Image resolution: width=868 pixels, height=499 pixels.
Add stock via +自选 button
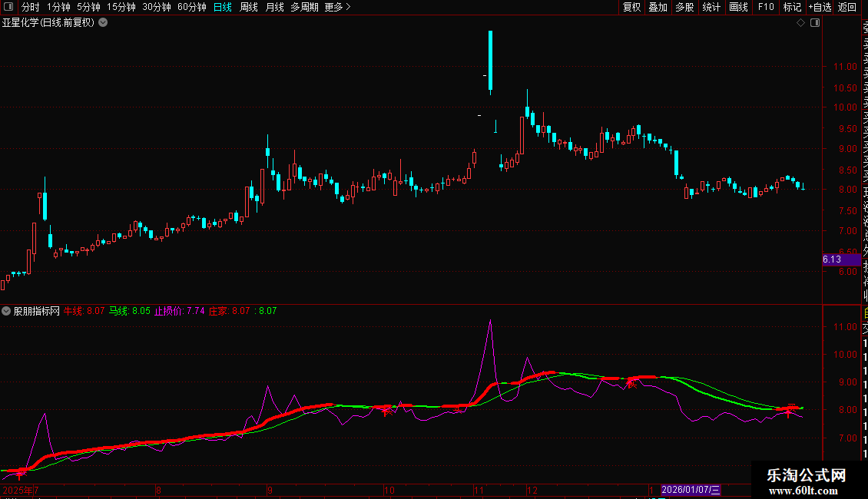(x=820, y=7)
